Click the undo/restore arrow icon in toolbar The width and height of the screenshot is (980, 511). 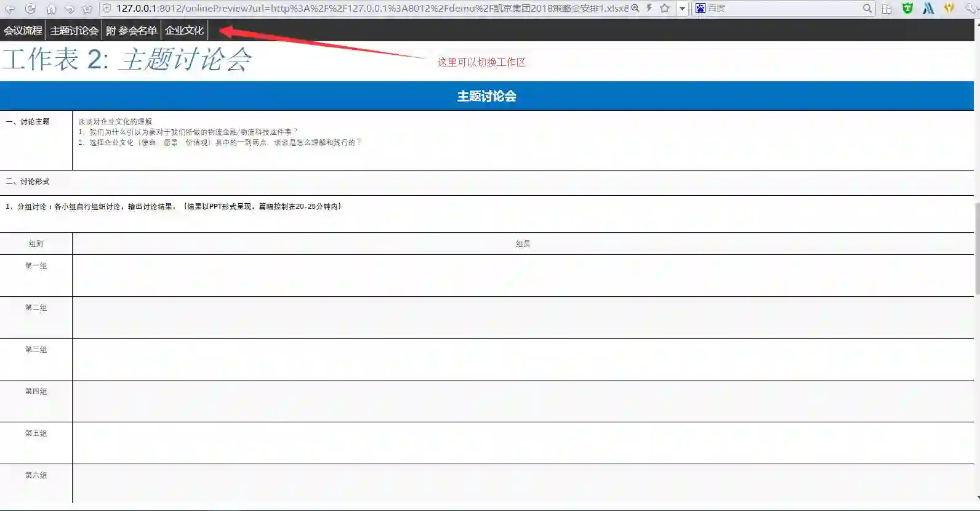pos(69,9)
